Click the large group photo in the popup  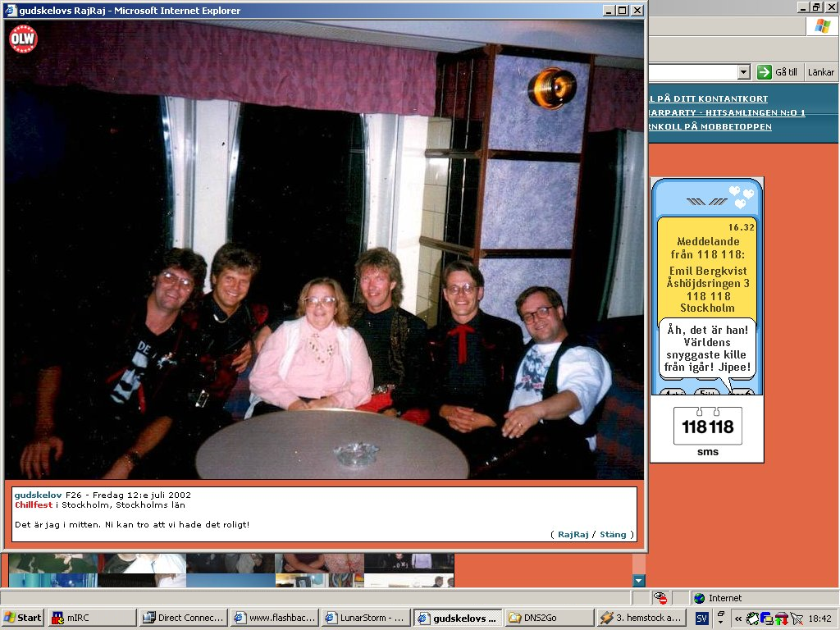[324, 249]
